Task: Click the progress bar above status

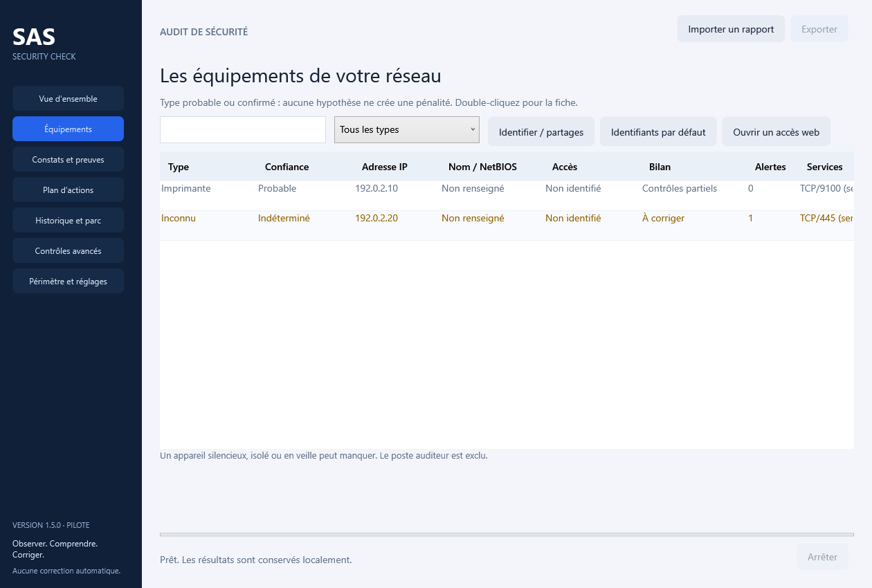Action: click(507, 535)
